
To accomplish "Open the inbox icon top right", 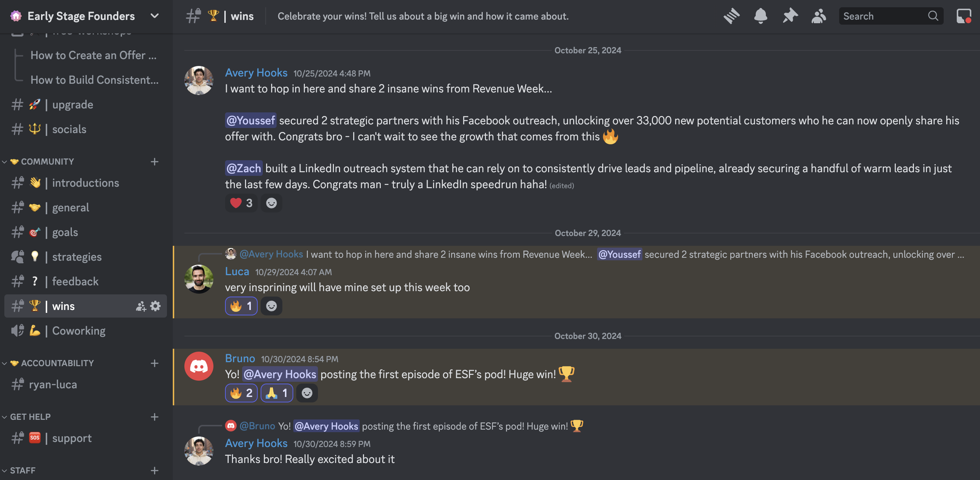I will coord(965,16).
